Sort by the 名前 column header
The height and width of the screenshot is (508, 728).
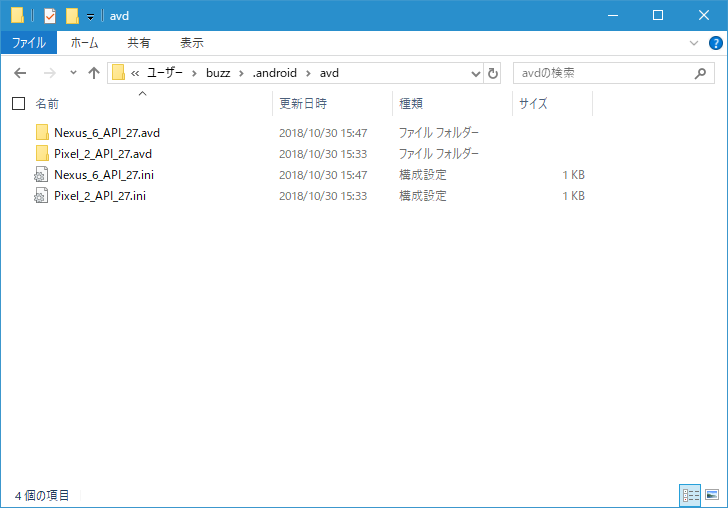click(47, 104)
